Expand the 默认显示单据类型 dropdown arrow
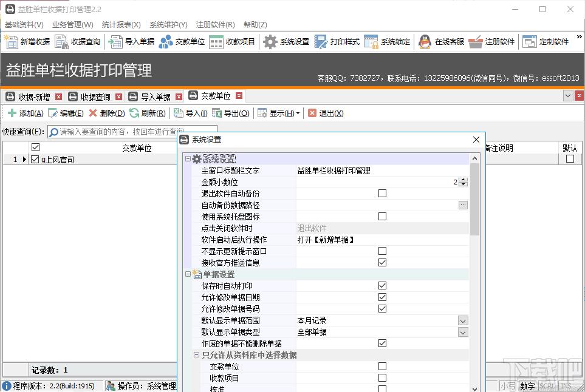Viewport: 585px width, 392px height. click(x=463, y=333)
